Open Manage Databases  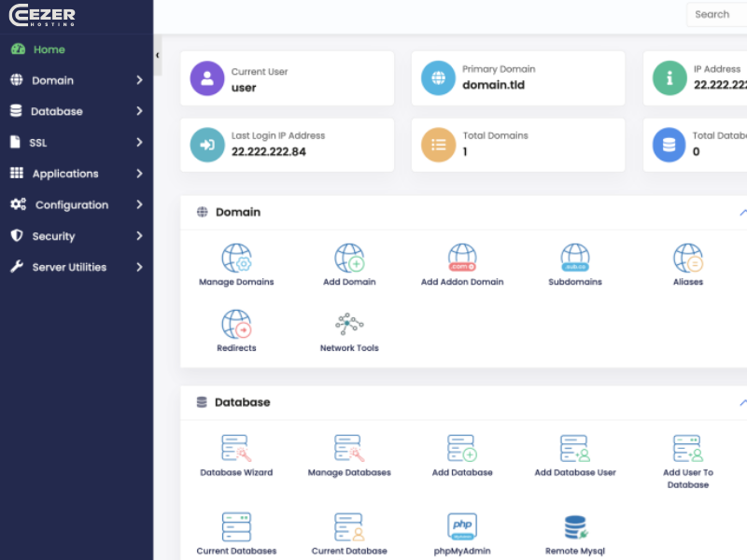coord(349,455)
